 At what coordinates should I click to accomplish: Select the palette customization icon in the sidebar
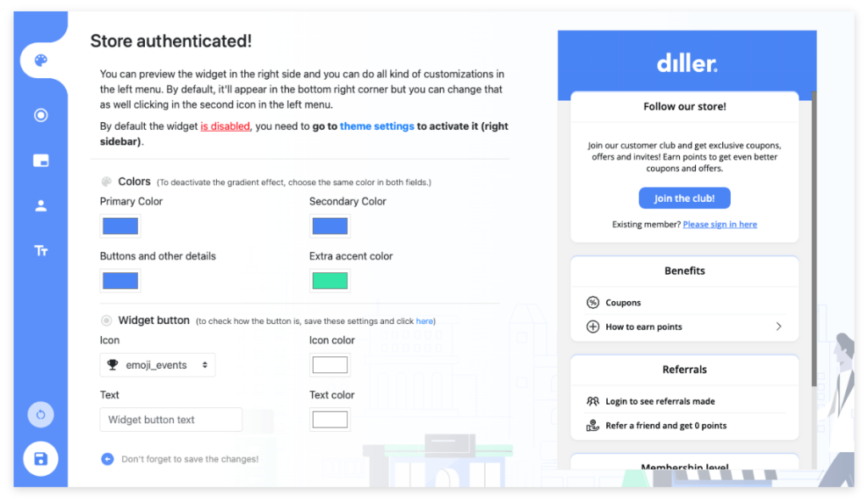[41, 60]
